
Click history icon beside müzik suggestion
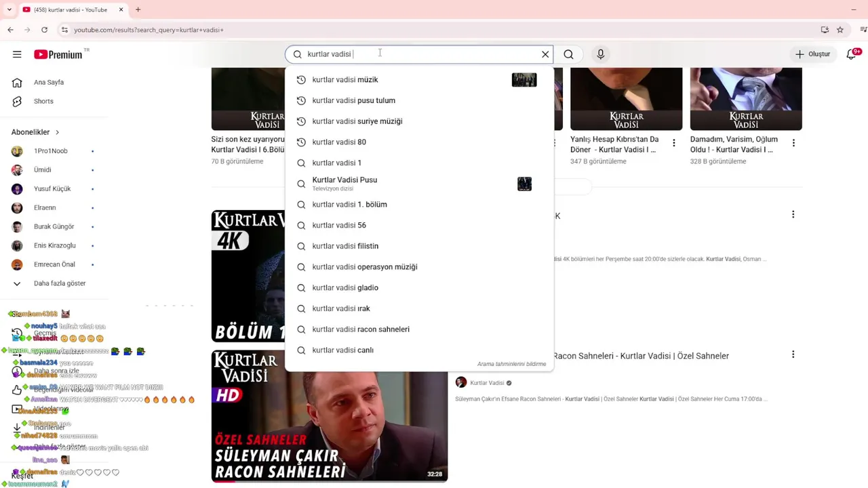tap(301, 80)
